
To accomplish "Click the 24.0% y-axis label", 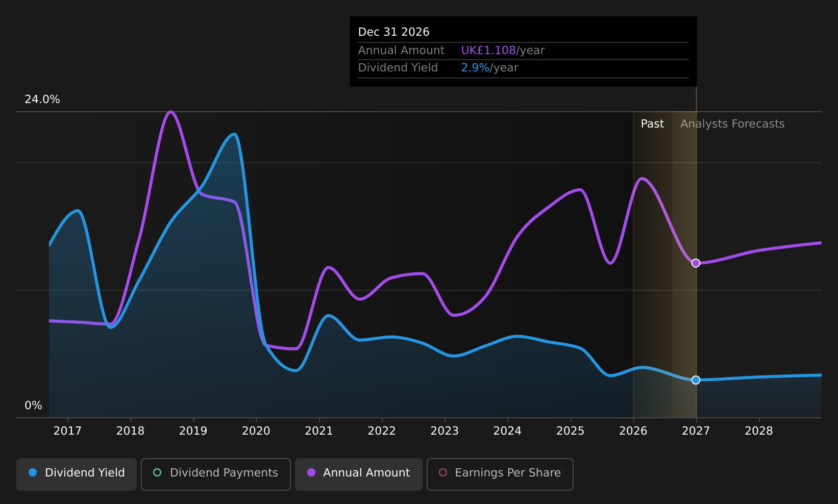I will (42, 99).
